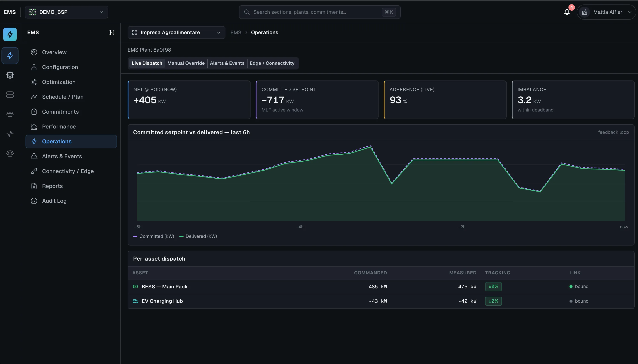Click the cyan lightning logo icon

click(x=10, y=34)
